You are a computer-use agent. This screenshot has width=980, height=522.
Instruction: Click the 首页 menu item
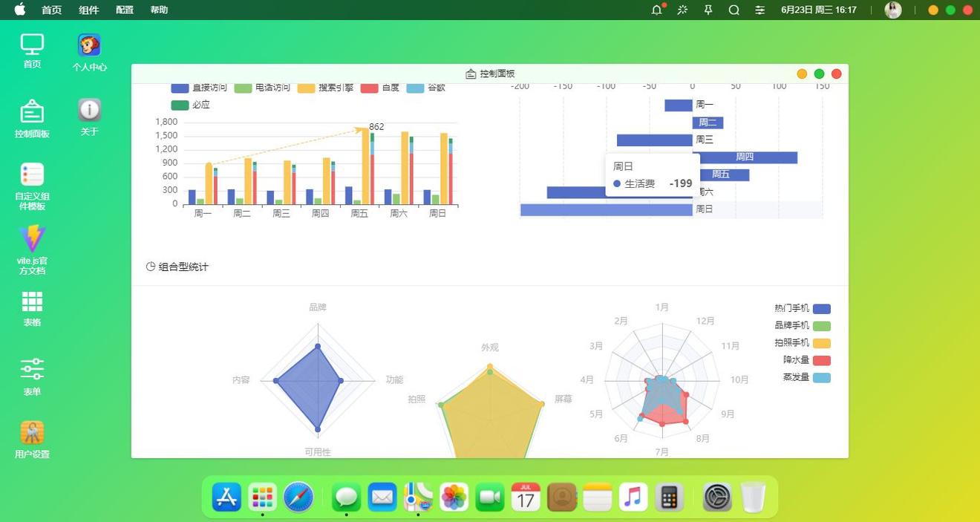[x=52, y=10]
